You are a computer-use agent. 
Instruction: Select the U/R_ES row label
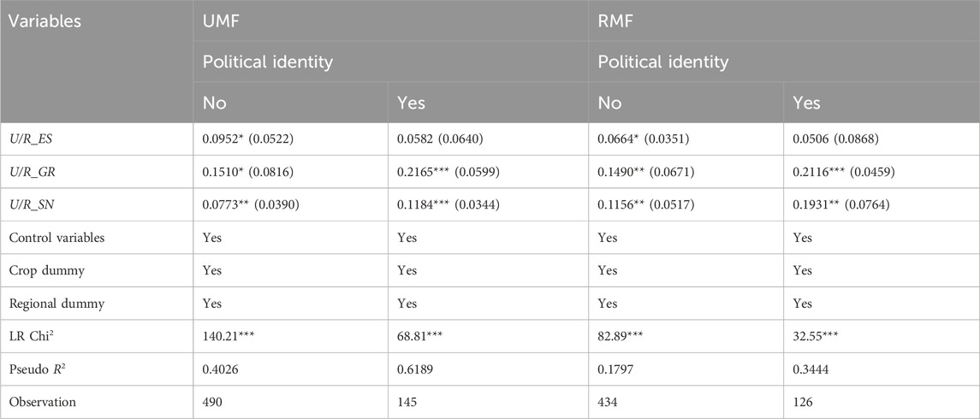(x=34, y=139)
